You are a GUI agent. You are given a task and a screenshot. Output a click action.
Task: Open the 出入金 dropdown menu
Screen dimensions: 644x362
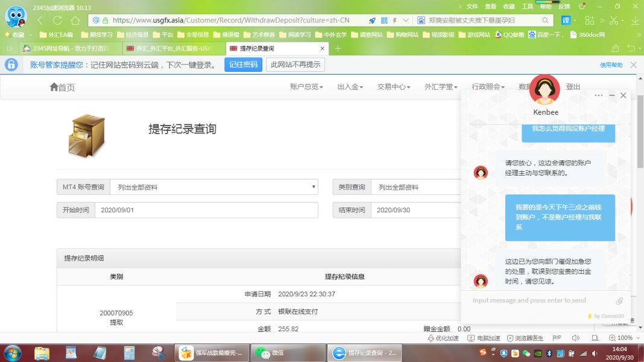tap(350, 87)
